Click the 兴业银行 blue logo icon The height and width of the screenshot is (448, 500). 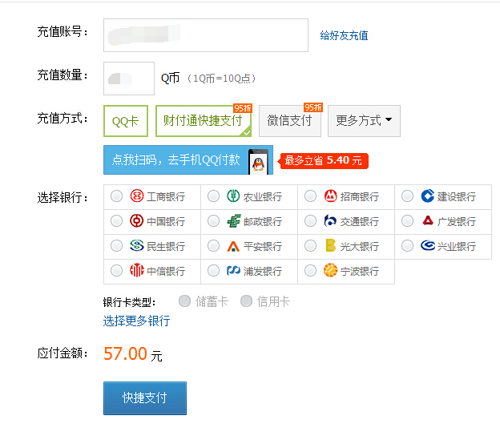tap(428, 245)
